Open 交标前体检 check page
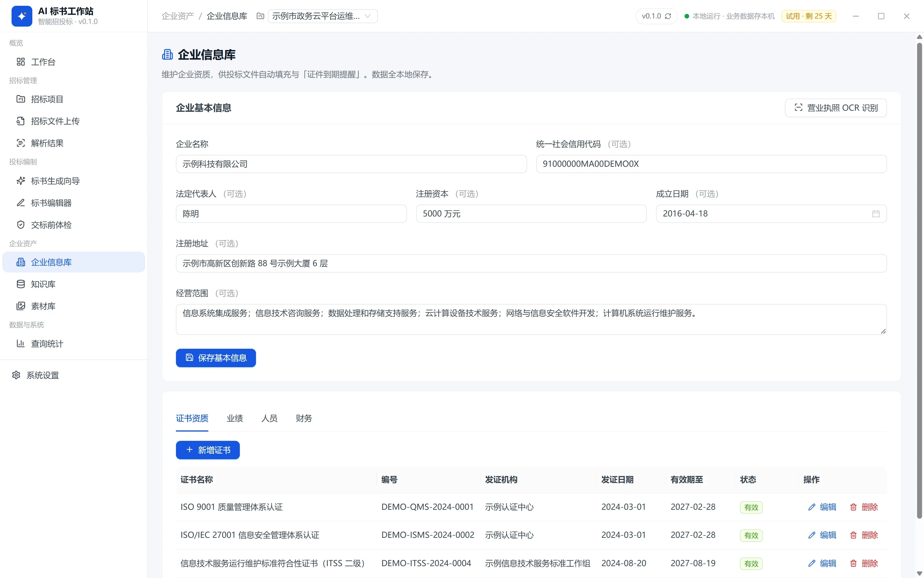This screenshot has width=924, height=578. (74, 225)
